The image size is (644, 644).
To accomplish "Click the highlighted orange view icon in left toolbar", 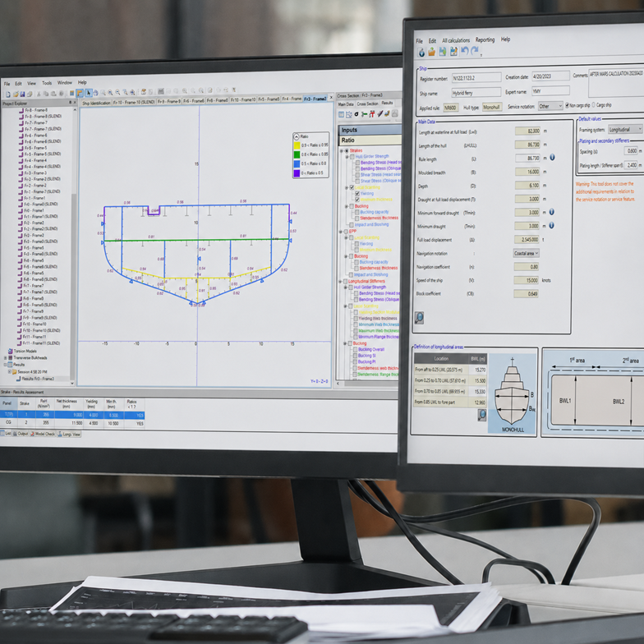I will click(80, 94).
